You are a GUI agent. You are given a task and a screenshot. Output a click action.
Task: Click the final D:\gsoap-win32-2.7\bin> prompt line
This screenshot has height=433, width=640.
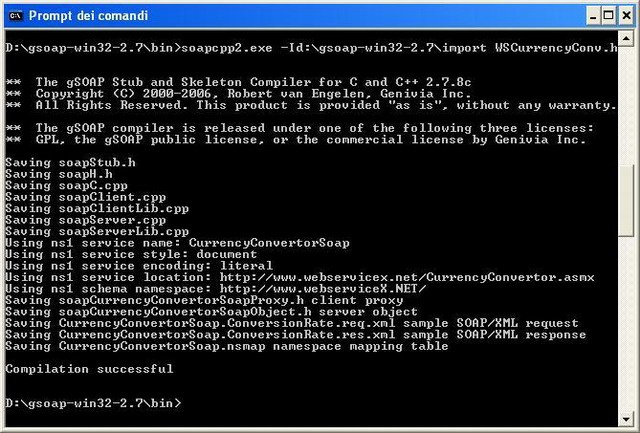93,403
